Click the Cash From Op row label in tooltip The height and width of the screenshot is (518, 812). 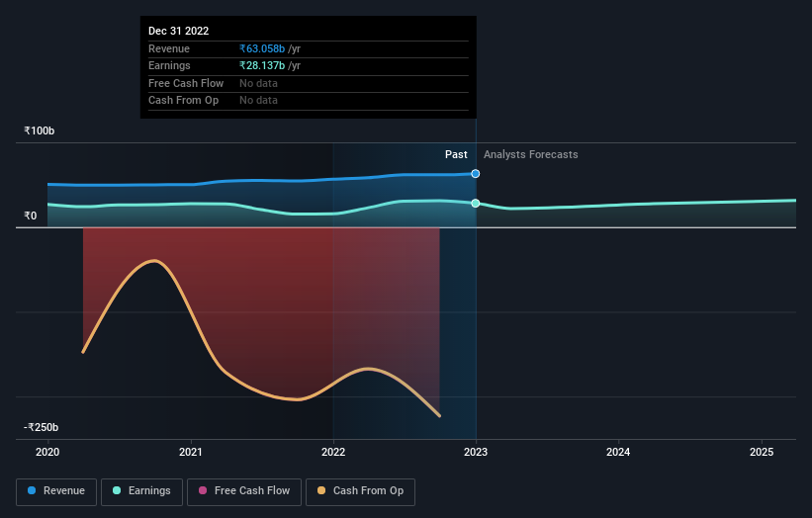183,101
